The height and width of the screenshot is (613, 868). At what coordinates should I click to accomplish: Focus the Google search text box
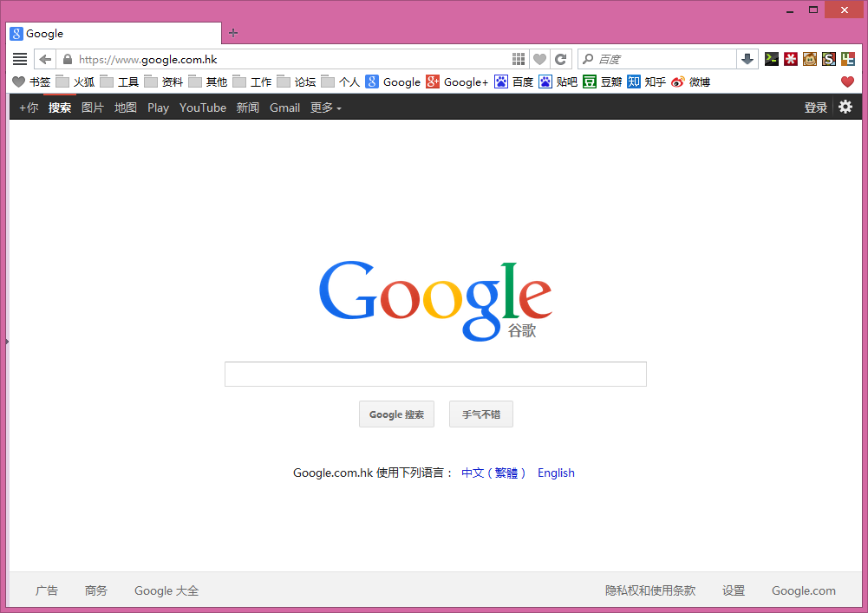click(x=435, y=375)
